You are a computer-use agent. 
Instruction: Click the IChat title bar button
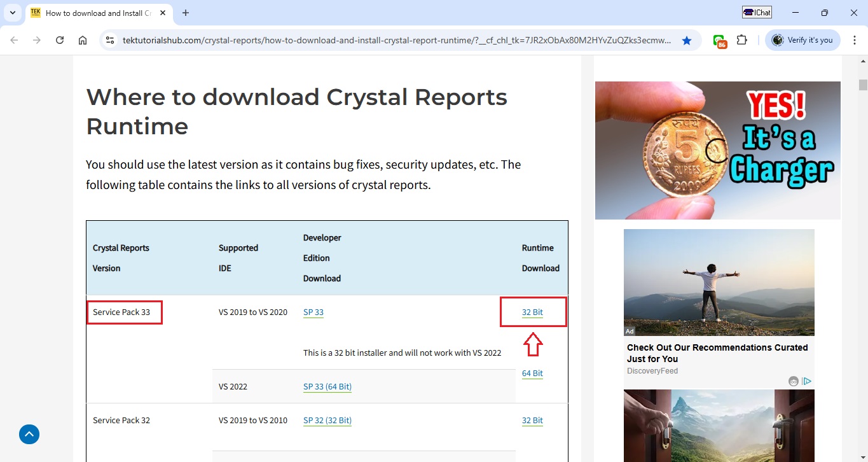(757, 13)
